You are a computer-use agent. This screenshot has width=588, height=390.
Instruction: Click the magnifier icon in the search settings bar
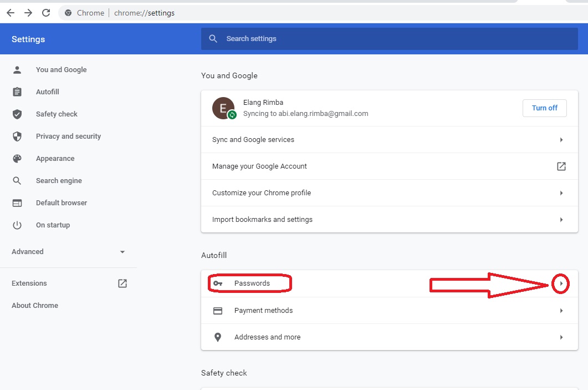coord(213,39)
